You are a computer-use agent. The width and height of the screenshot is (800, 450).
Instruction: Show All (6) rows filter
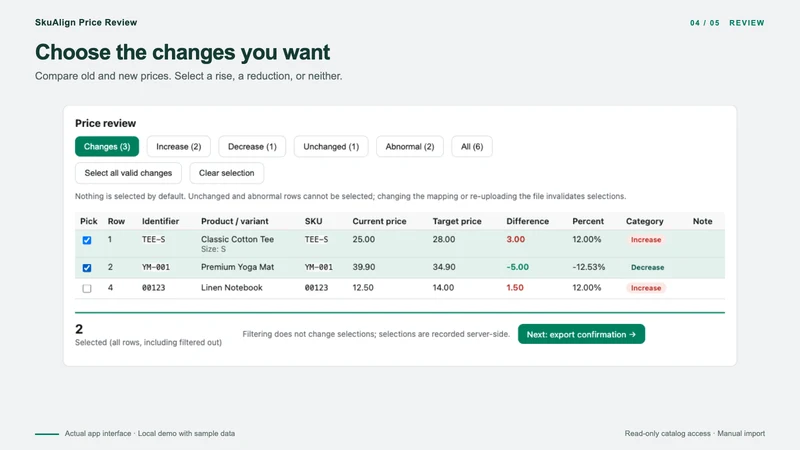click(472, 146)
